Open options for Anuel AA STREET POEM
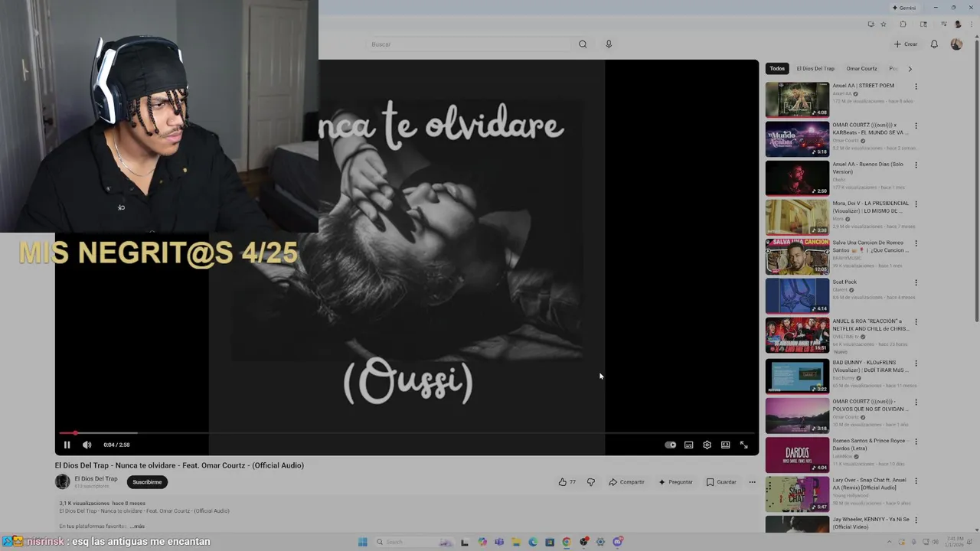 point(916,86)
